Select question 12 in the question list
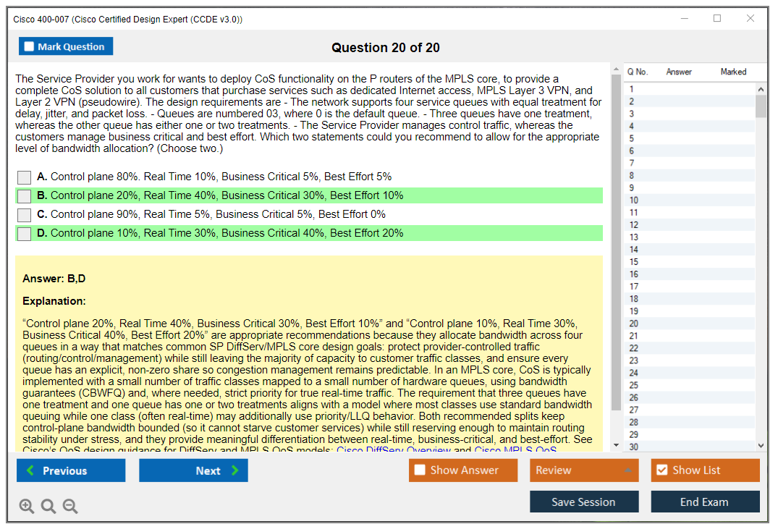Screen dimensions: 778x532 [633, 225]
